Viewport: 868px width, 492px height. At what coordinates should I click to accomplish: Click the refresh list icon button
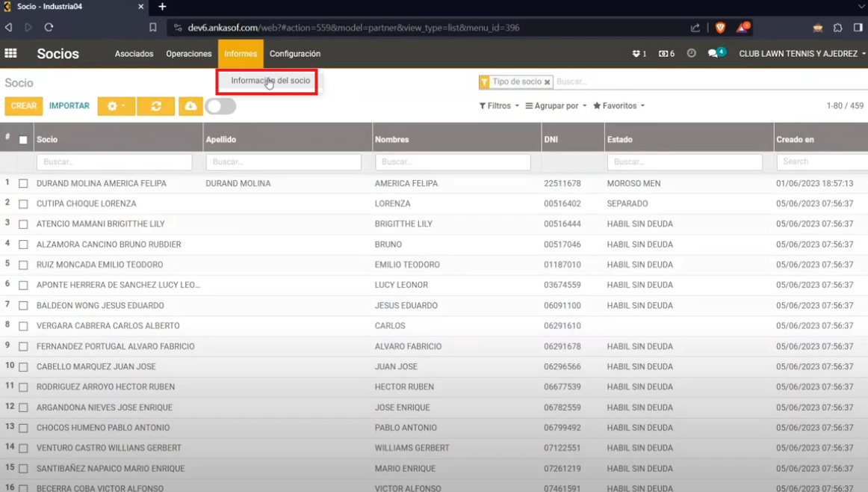click(155, 106)
